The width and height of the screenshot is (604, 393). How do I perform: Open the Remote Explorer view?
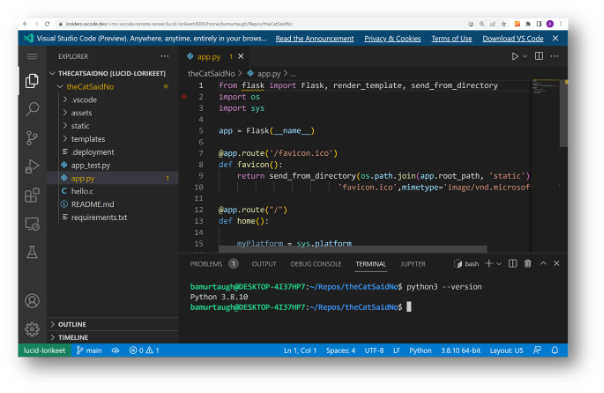click(x=32, y=224)
